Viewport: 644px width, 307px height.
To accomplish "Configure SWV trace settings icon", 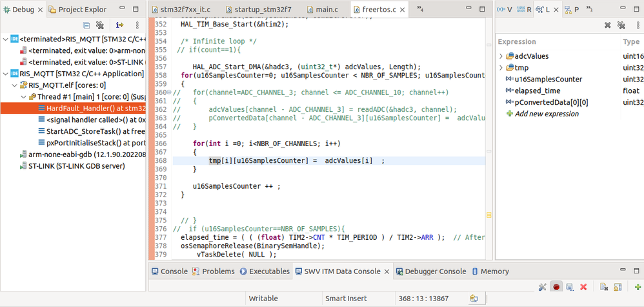I will (542, 287).
